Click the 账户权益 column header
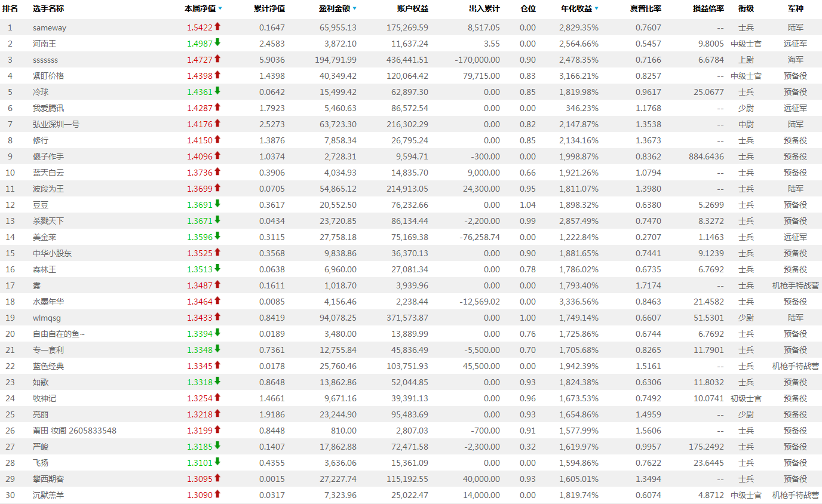Image resolution: width=822 pixels, height=504 pixels. coord(413,9)
